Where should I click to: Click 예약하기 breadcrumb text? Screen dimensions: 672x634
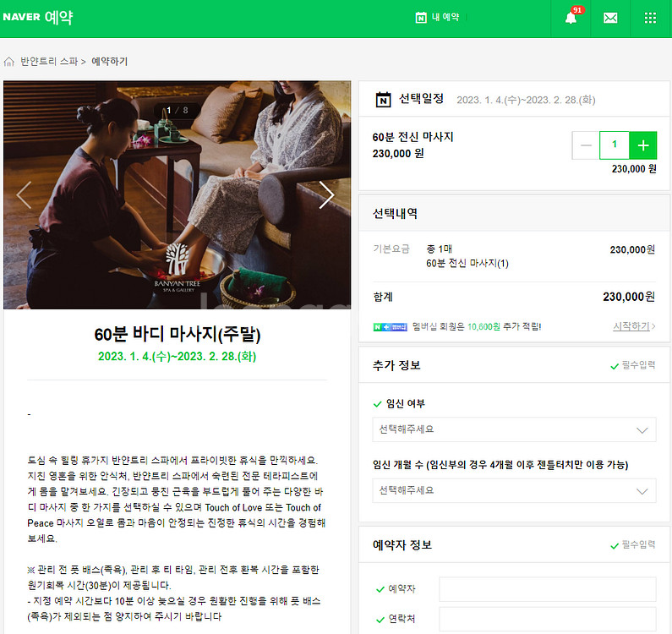(x=110, y=62)
